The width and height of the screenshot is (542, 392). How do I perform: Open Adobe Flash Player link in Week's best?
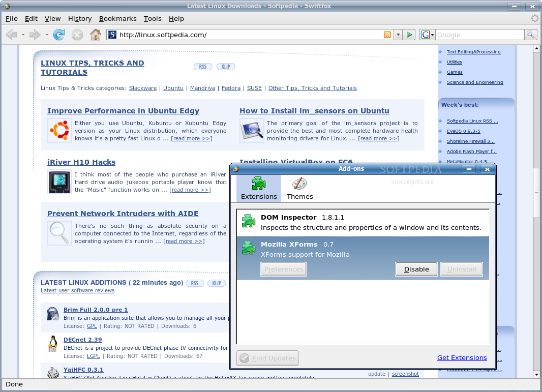(471, 152)
